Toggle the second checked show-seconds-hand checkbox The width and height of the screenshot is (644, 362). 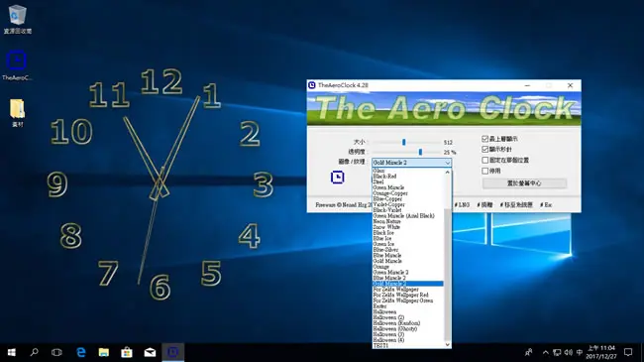[485, 149]
